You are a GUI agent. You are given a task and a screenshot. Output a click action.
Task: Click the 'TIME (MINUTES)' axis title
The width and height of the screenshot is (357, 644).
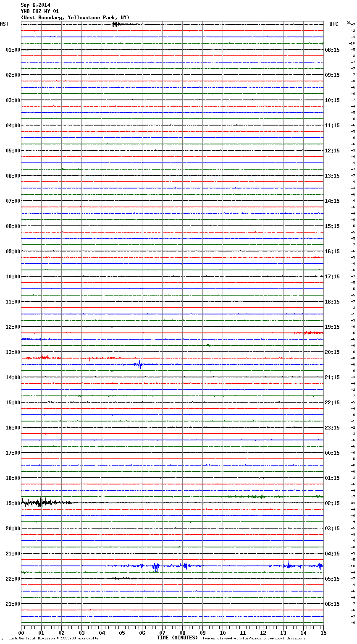177,638
